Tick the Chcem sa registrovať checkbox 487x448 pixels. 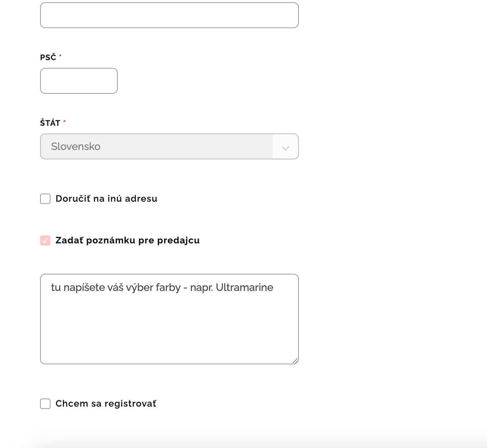[45, 404]
